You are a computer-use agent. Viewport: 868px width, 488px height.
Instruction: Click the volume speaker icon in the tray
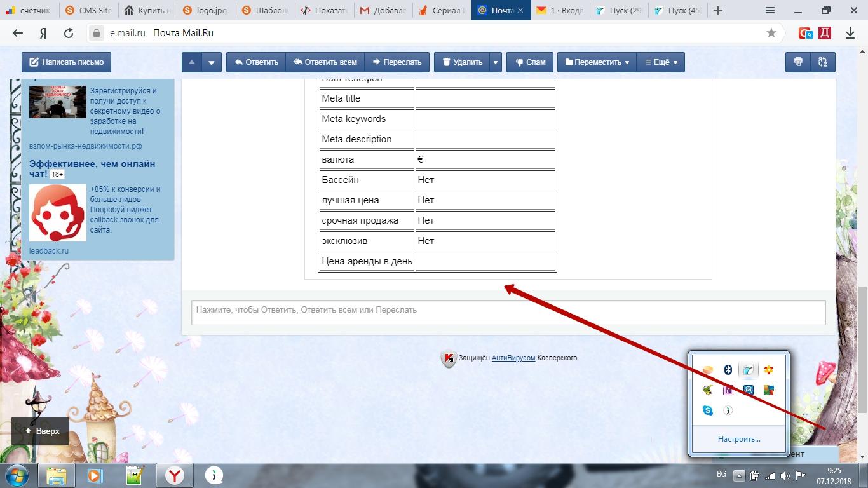(x=785, y=476)
